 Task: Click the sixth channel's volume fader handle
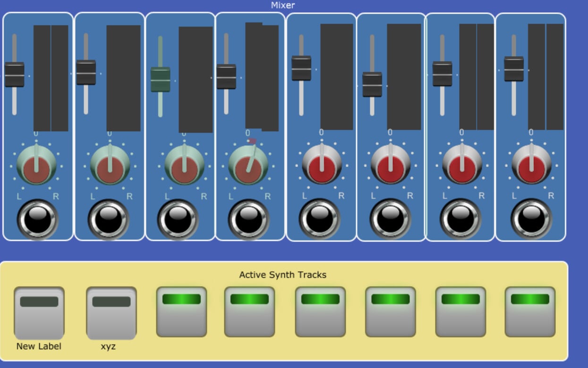tap(372, 84)
